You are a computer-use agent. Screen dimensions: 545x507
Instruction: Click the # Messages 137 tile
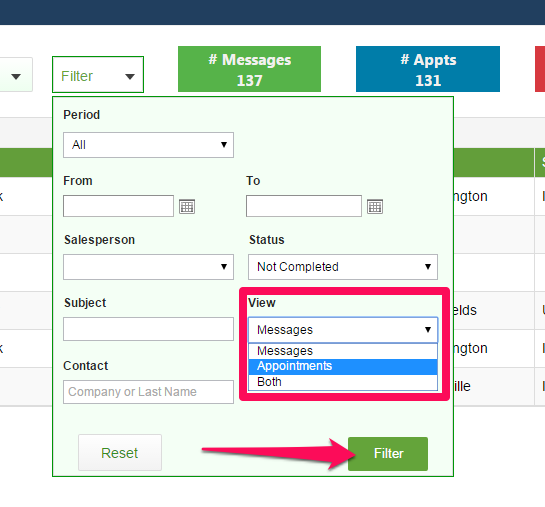(249, 69)
